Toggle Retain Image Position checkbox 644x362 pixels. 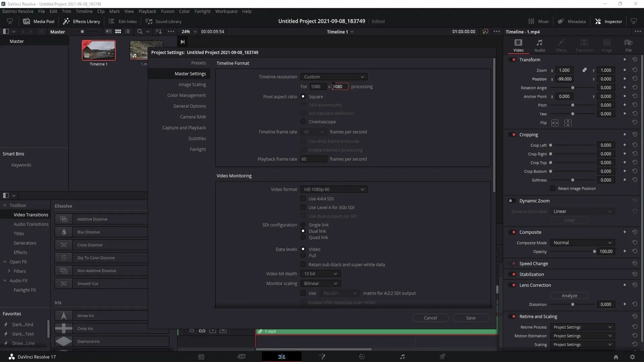pos(552,188)
